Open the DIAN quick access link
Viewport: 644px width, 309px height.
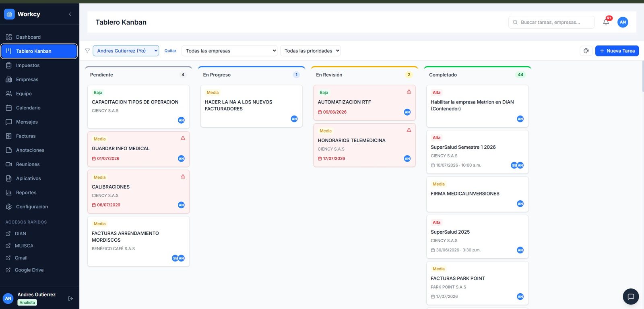pyautogui.click(x=21, y=234)
